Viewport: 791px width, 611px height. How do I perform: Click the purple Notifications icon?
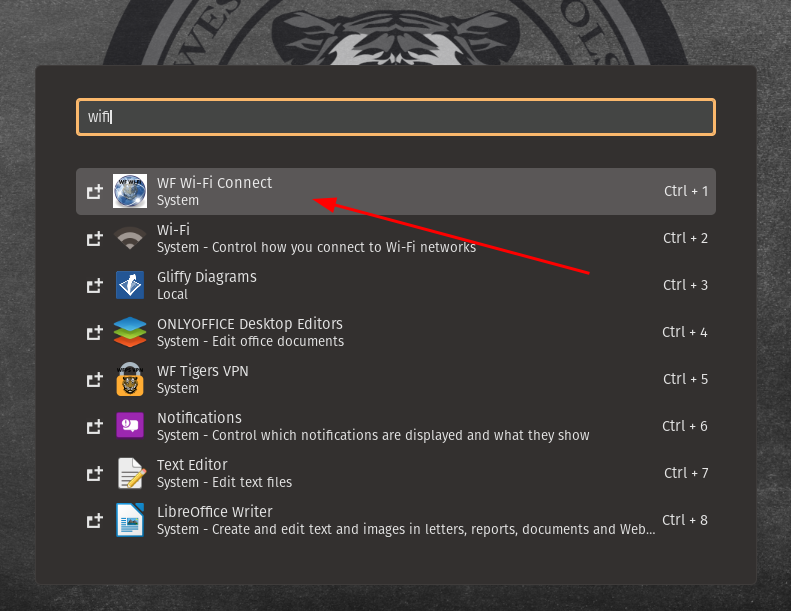(x=130, y=426)
